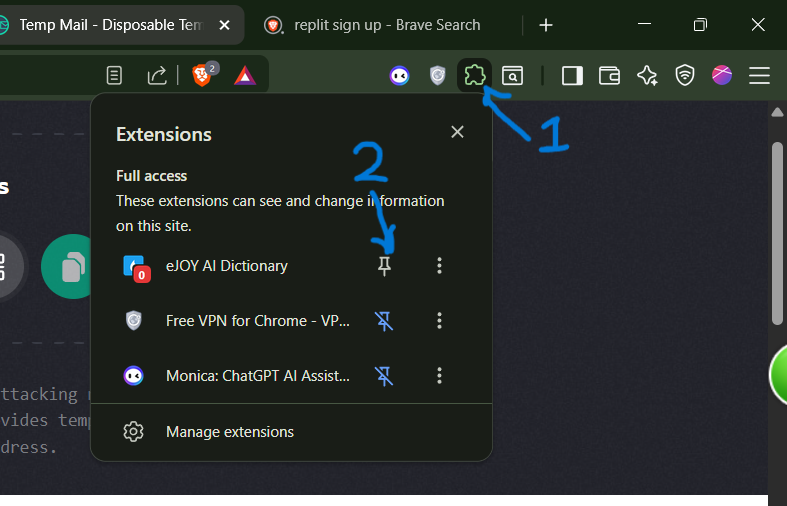Click the share page icon

pyautogui.click(x=157, y=76)
